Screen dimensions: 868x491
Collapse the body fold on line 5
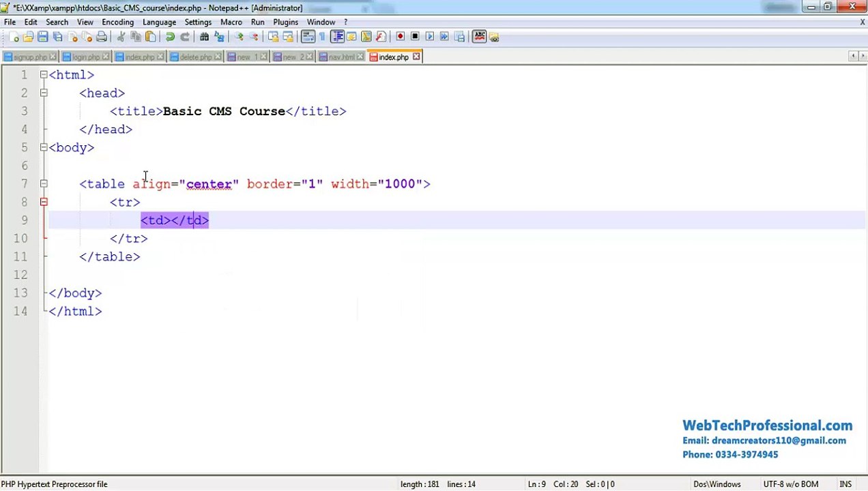(x=44, y=147)
